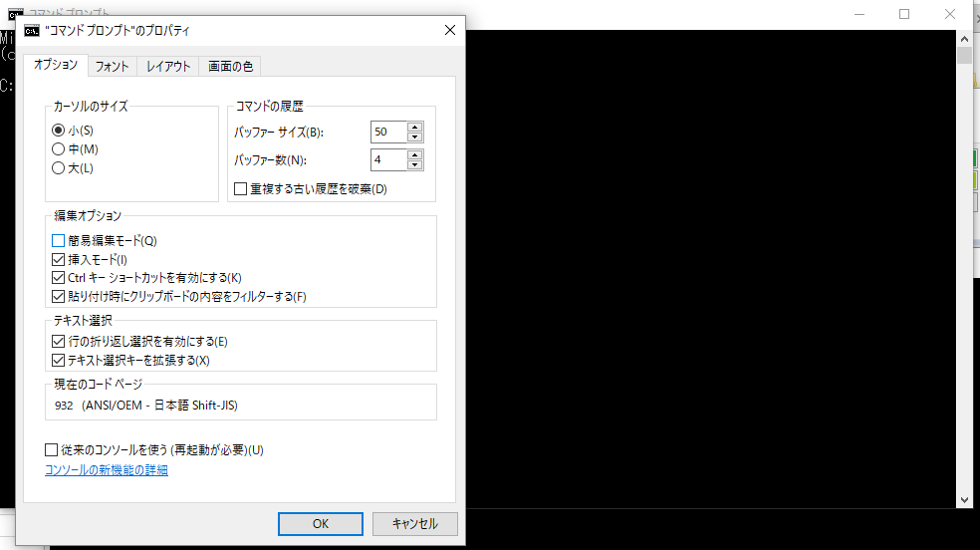The image size is (980, 550).
Task: Increase the バッファー サイズ value with the up arrow
Action: click(x=415, y=127)
